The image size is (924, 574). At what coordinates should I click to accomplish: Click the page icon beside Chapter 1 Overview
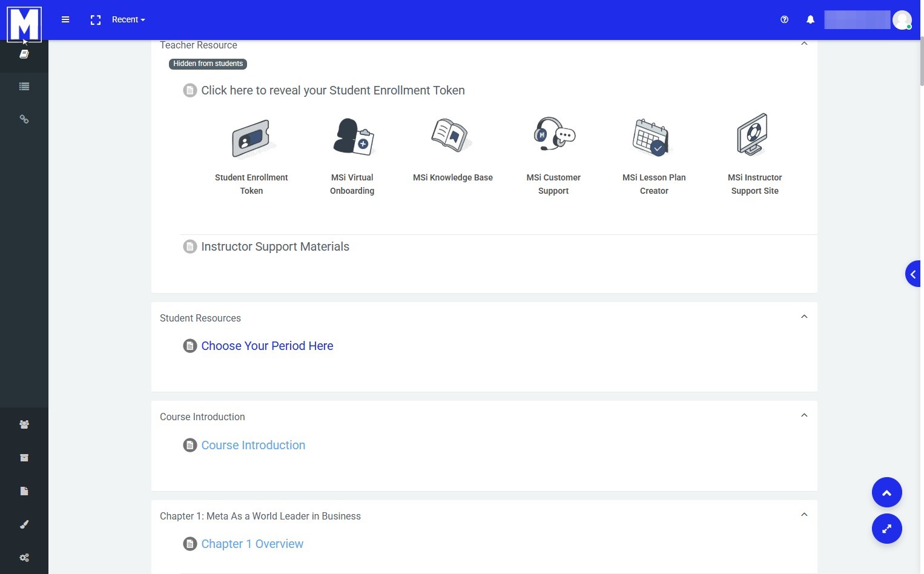point(190,544)
